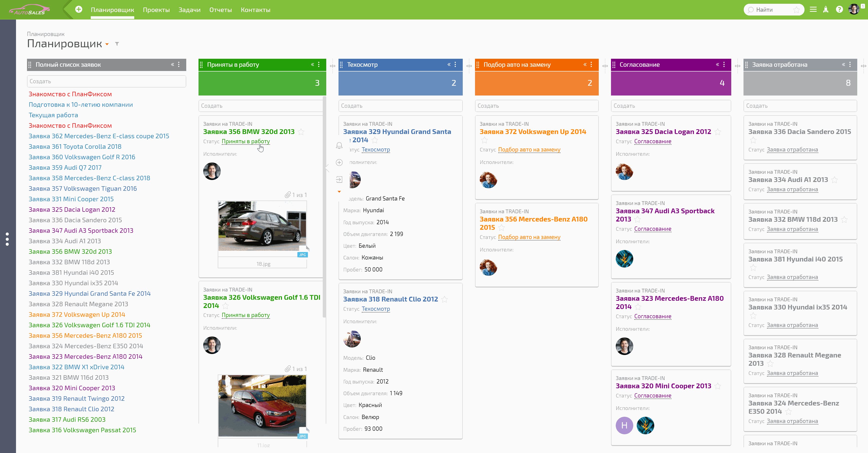Viewport: 868px width, 453px height.
Task: Open Заявка 362 Mercedes-Benz E-class coupe 2015
Action: 99,136
